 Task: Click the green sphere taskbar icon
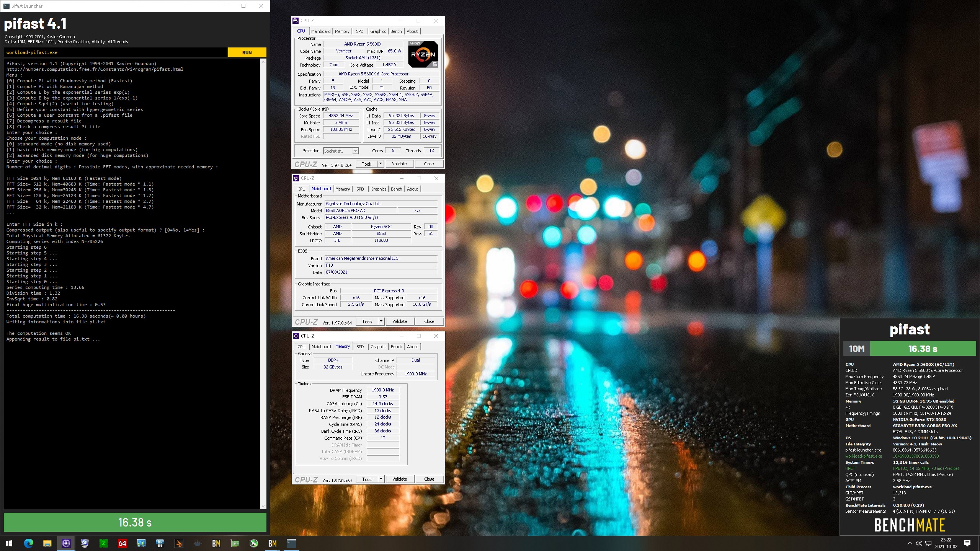click(253, 543)
